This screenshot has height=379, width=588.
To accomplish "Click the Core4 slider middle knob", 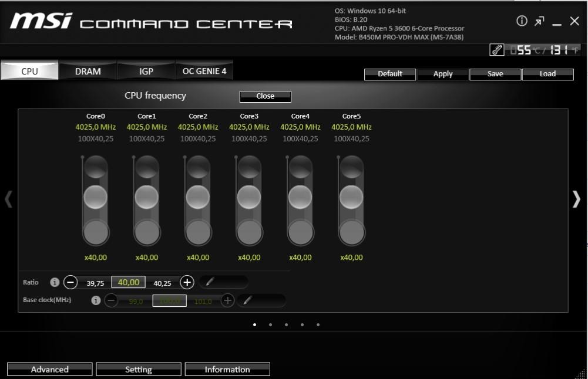I will pyautogui.click(x=300, y=197).
